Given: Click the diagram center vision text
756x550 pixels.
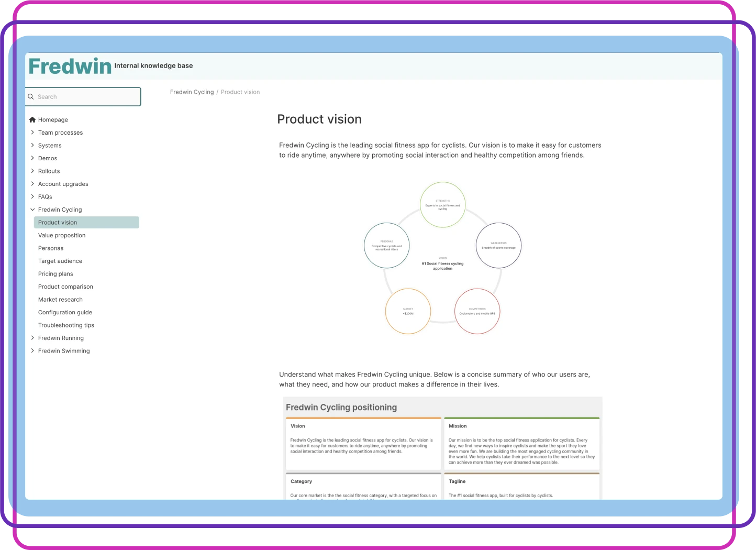Looking at the screenshot, I should (x=443, y=266).
